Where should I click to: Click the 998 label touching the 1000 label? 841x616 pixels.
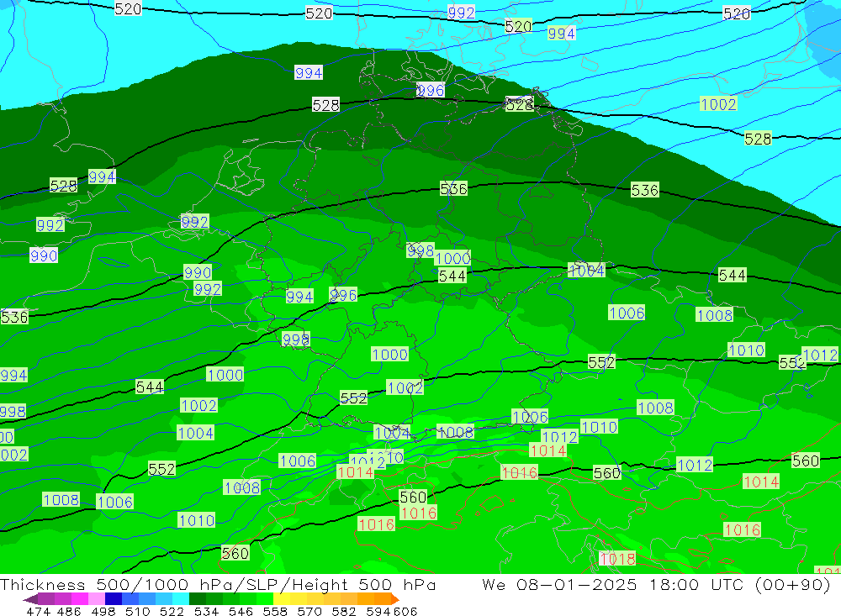(x=420, y=250)
